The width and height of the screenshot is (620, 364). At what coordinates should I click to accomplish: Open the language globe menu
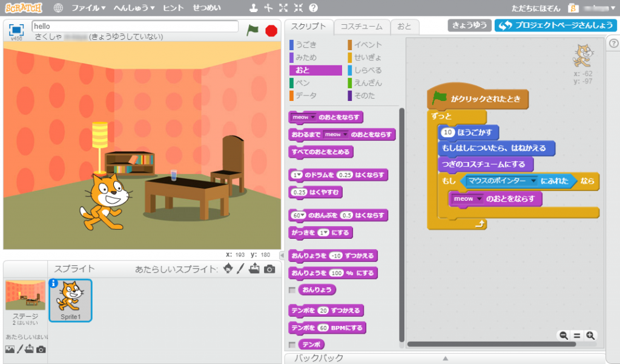[x=58, y=8]
